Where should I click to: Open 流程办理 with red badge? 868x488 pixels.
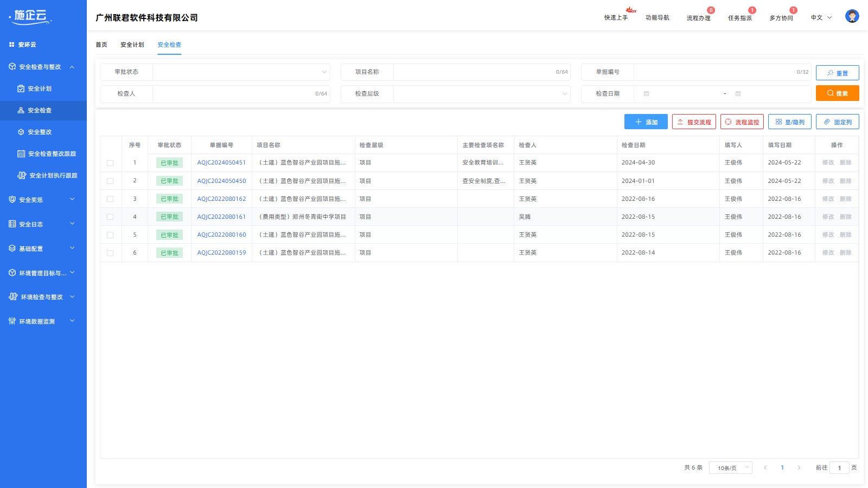click(699, 17)
